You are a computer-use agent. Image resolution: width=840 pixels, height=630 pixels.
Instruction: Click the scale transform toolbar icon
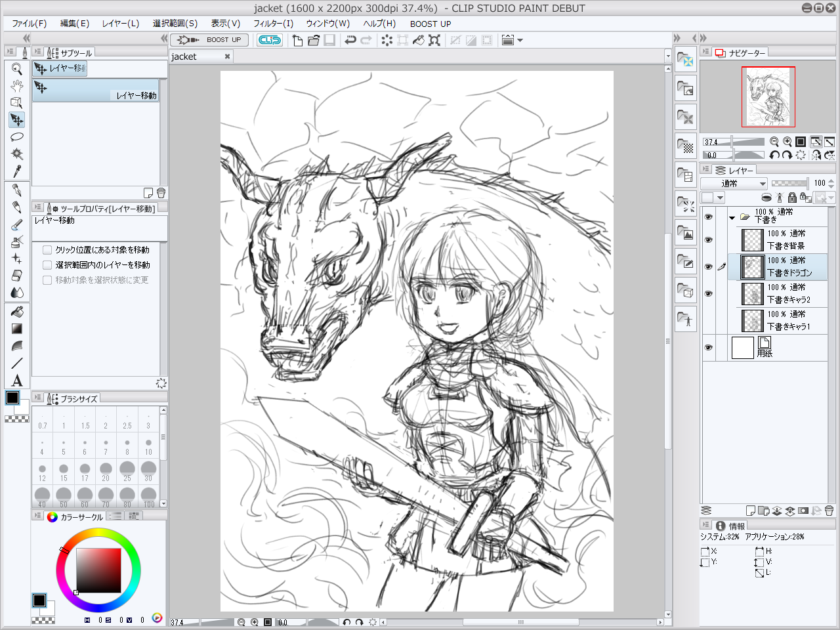pos(434,40)
